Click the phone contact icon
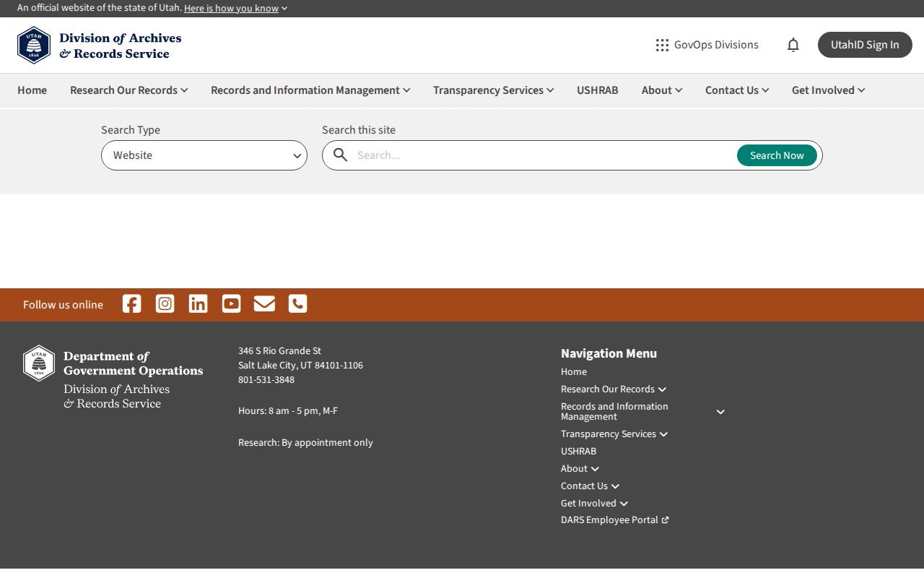The image size is (924, 578). [297, 303]
